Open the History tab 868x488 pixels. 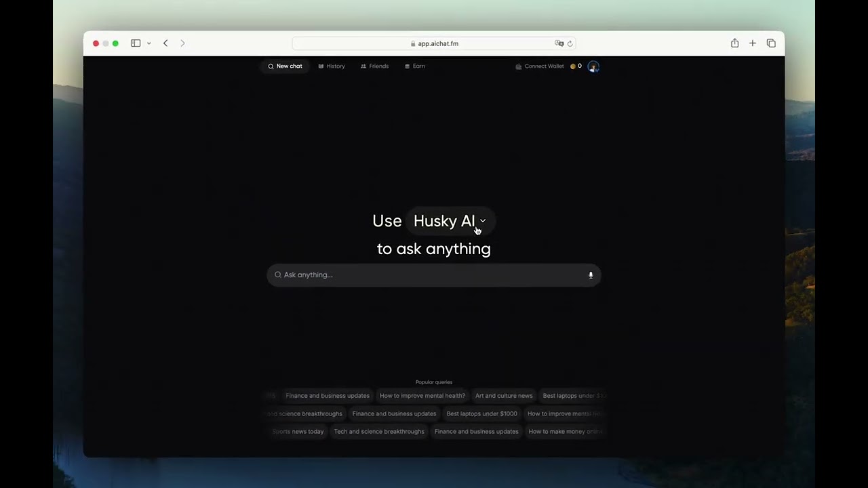click(332, 66)
